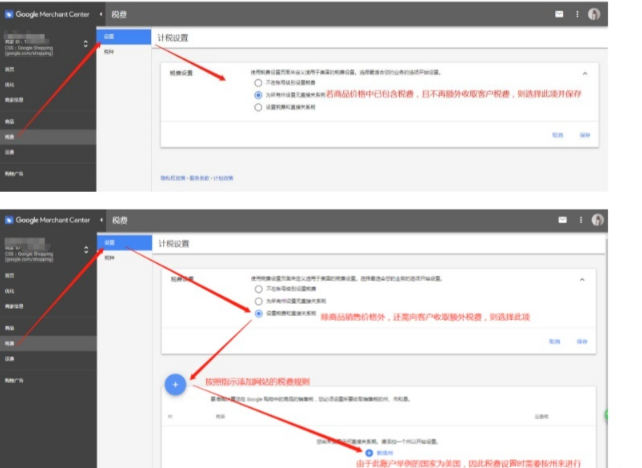The height and width of the screenshot is (468, 642).
Task: Open 首页 in the upper screenshot sidebar
Action: [9, 69]
